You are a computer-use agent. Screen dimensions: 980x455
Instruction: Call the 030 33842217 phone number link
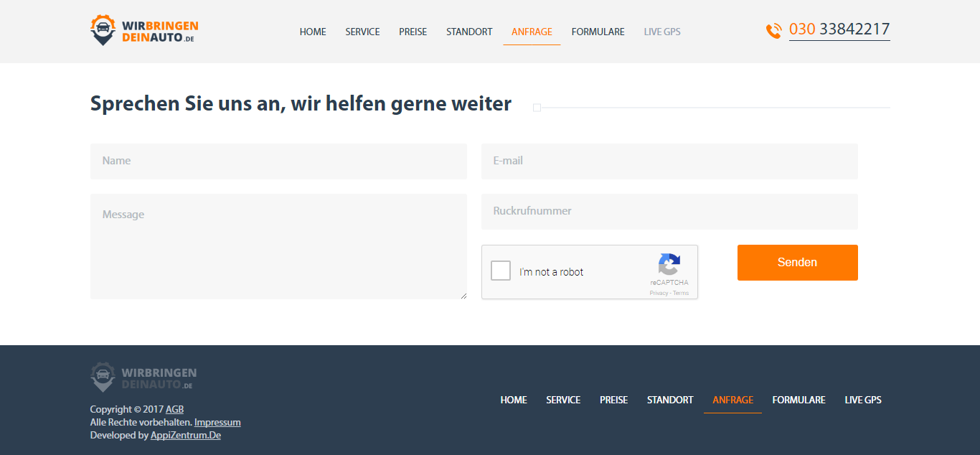click(x=839, y=29)
